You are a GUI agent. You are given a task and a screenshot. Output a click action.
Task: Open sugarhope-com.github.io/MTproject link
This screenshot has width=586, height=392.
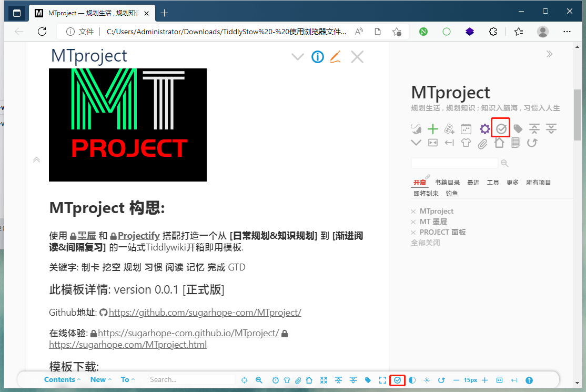(x=188, y=333)
